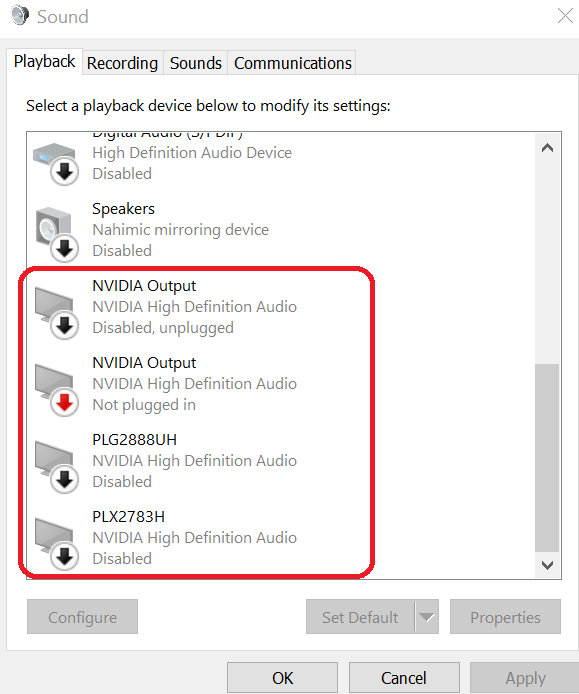Click the first 'NVIDIA Output' device name

[144, 286]
